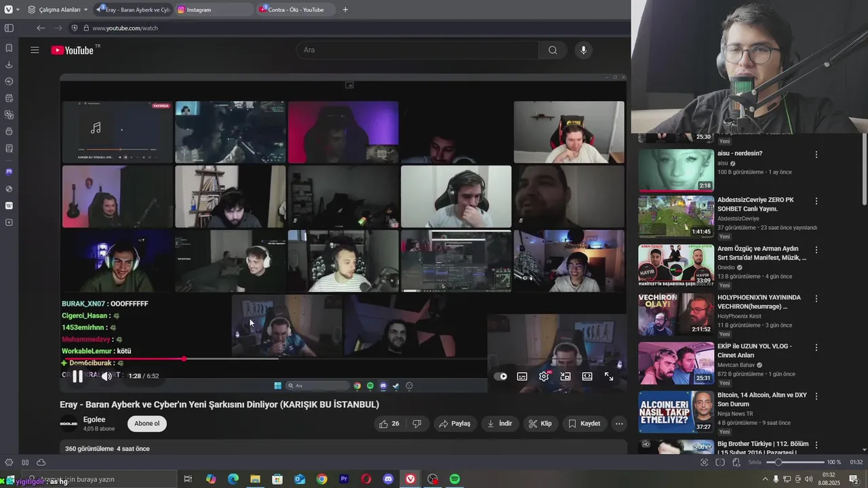The width and height of the screenshot is (868, 488).
Task: Enter fullscreen on the video player
Action: click(609, 376)
